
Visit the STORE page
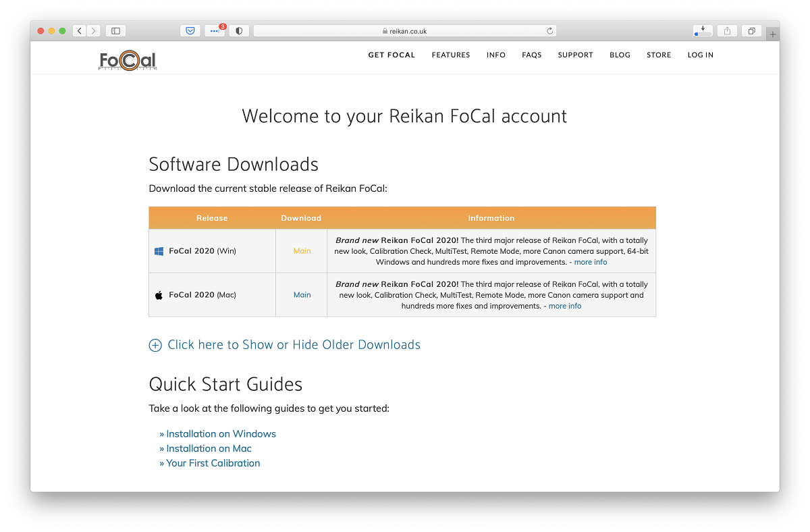click(659, 55)
